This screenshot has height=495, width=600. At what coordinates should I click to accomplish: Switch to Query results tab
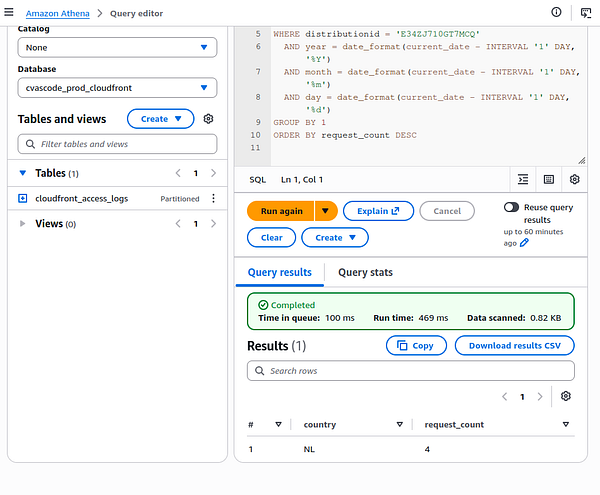click(280, 272)
